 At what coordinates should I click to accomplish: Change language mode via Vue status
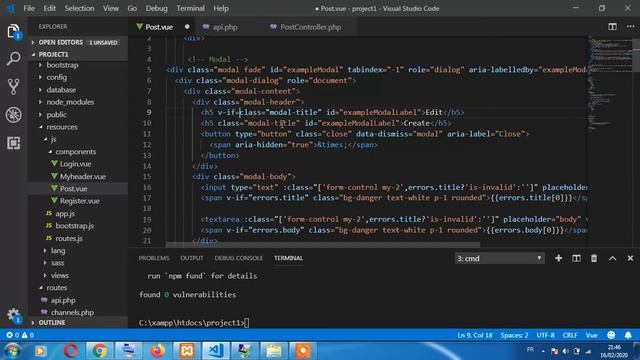pos(592,335)
